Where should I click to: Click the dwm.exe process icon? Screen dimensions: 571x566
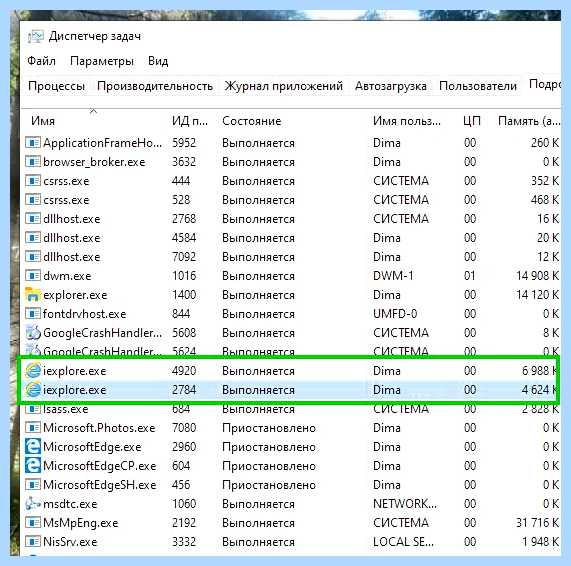[33, 275]
